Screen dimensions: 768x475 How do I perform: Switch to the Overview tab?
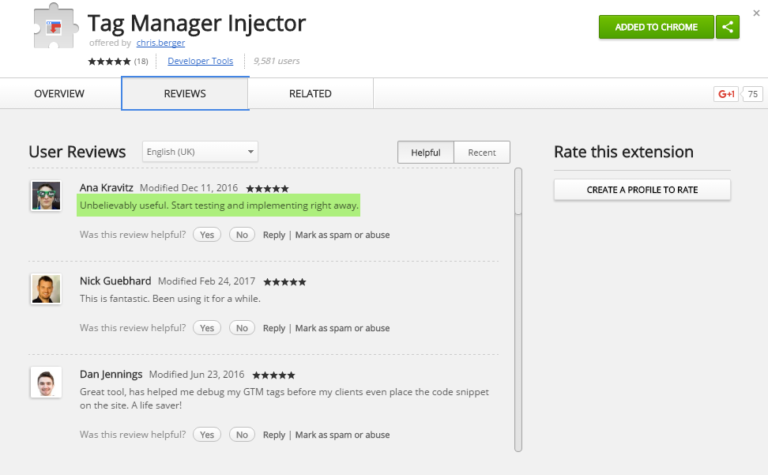pyautogui.click(x=59, y=94)
